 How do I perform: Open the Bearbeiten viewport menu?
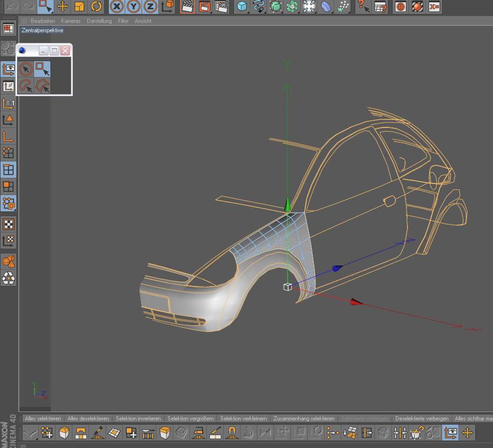tap(42, 21)
